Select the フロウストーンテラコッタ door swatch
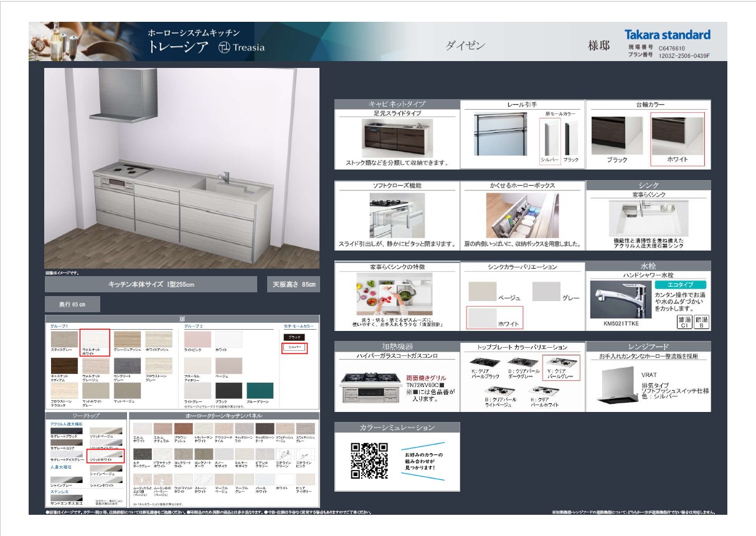 click(65, 391)
